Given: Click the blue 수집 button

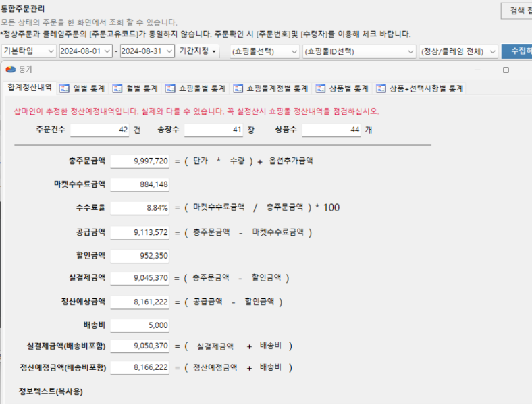Looking at the screenshot, I should pos(517,51).
